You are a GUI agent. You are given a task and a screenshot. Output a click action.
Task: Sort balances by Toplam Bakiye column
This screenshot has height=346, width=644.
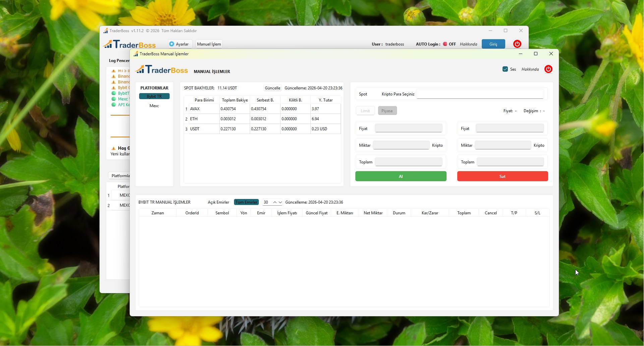coord(235,100)
